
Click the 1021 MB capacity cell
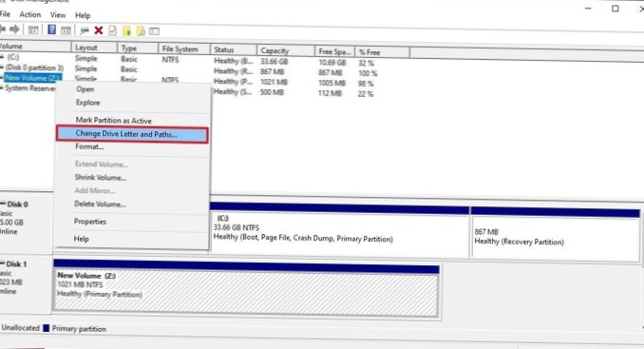(x=274, y=82)
